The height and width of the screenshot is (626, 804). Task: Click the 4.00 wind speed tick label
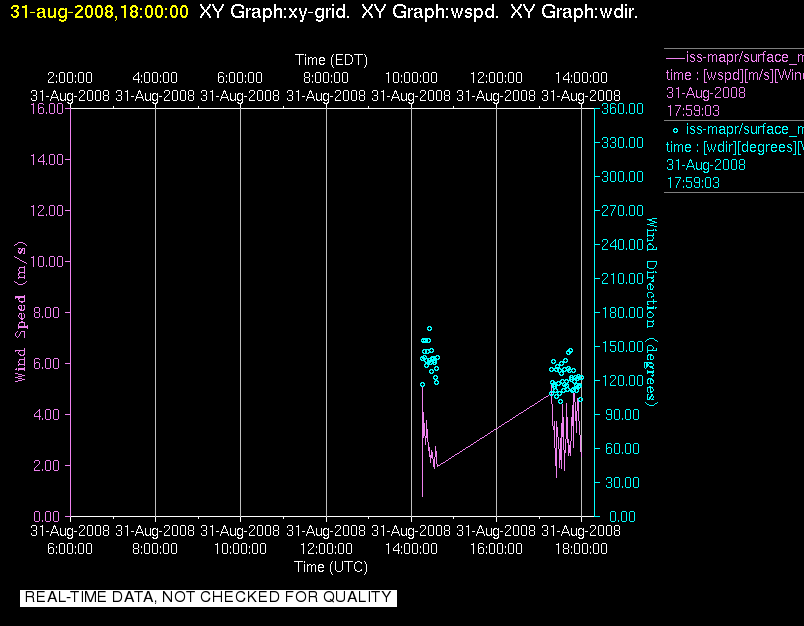[x=47, y=414]
